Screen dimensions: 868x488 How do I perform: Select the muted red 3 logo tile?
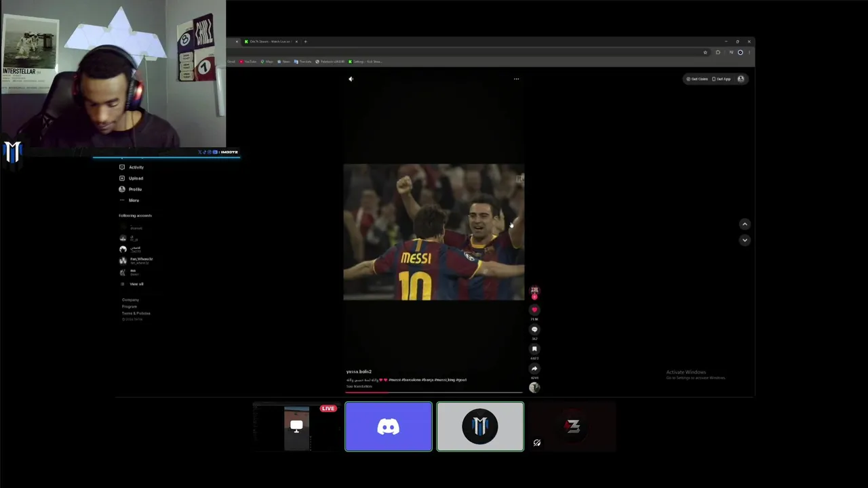tap(572, 426)
